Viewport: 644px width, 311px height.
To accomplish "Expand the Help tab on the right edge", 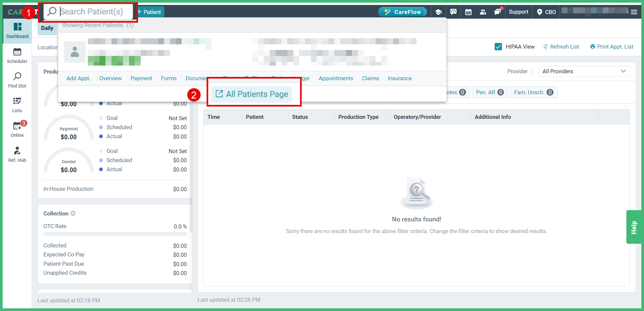I will 634,227.
